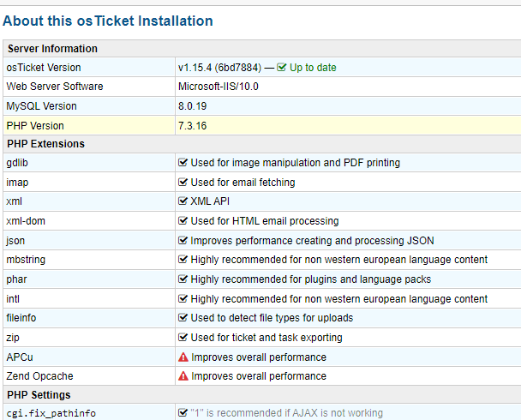Image resolution: width=521 pixels, height=420 pixels.
Task: Click the 'Microsoft-IIS/10.0' value
Action: (x=219, y=87)
